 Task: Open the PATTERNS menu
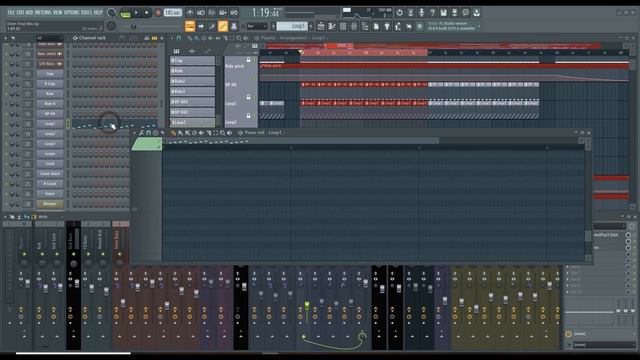pyautogui.click(x=43, y=12)
